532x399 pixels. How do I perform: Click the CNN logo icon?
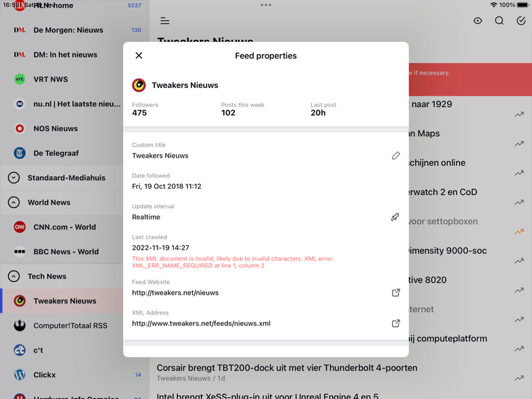pyautogui.click(x=20, y=227)
